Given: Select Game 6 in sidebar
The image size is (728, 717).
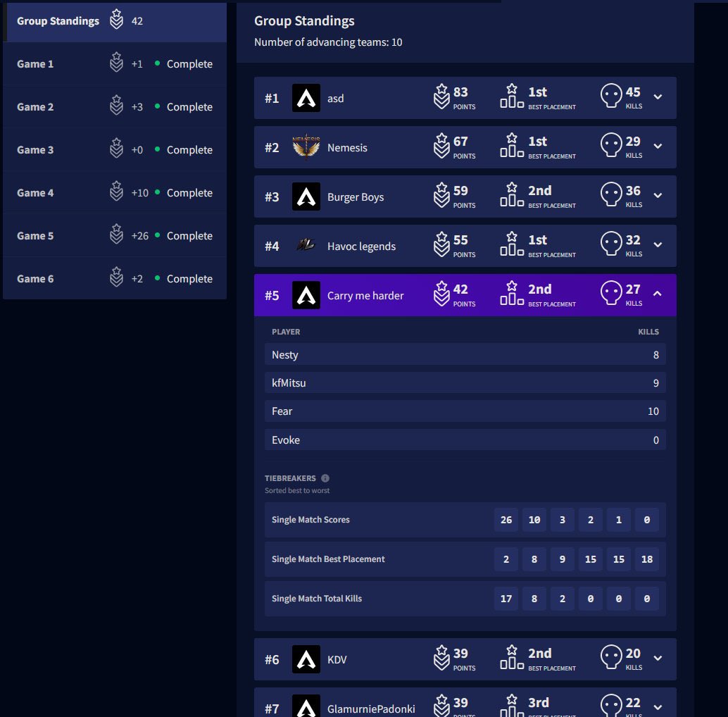Looking at the screenshot, I should pyautogui.click(x=115, y=279).
